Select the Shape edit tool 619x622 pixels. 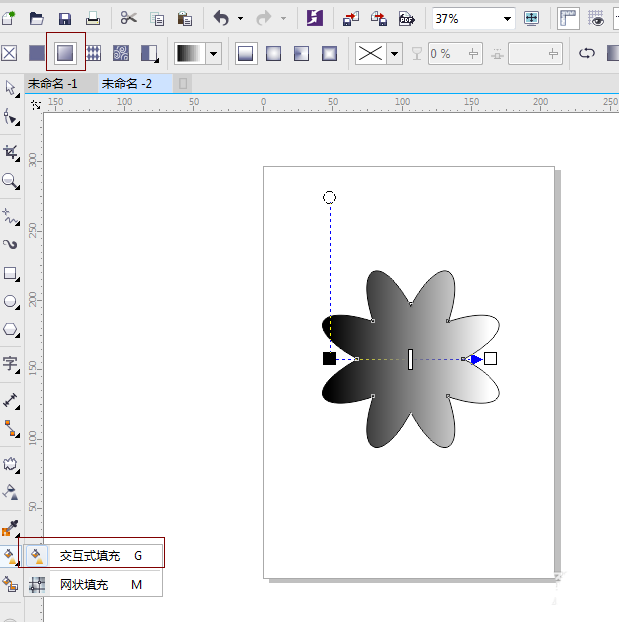(x=11, y=118)
